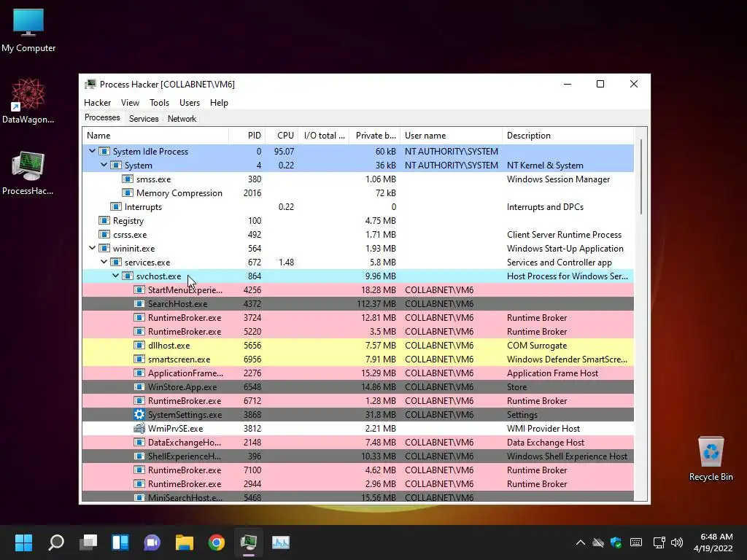The height and width of the screenshot is (560, 747).
Task: Open the Hacker menu
Action: point(97,102)
